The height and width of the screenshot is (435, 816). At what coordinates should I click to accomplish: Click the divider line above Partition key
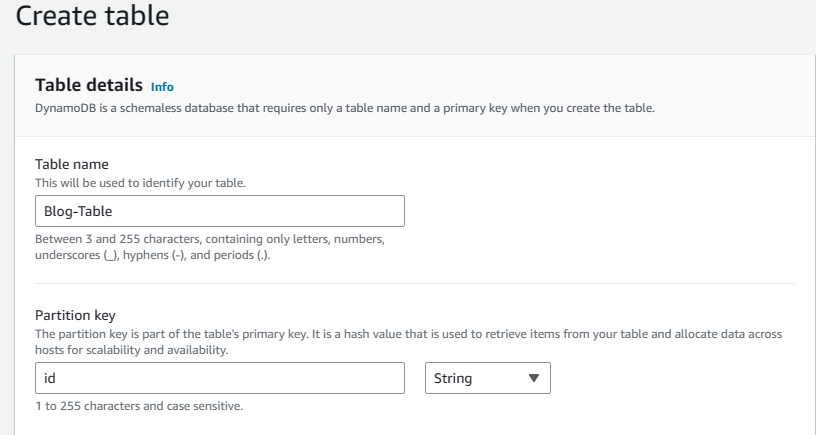(x=414, y=283)
